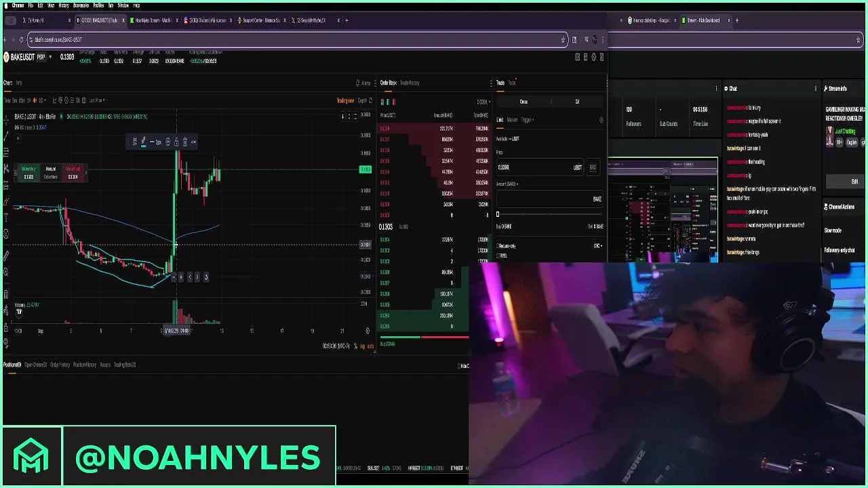Click BBO button beside price
The height and width of the screenshot is (488, 868).
593,167
